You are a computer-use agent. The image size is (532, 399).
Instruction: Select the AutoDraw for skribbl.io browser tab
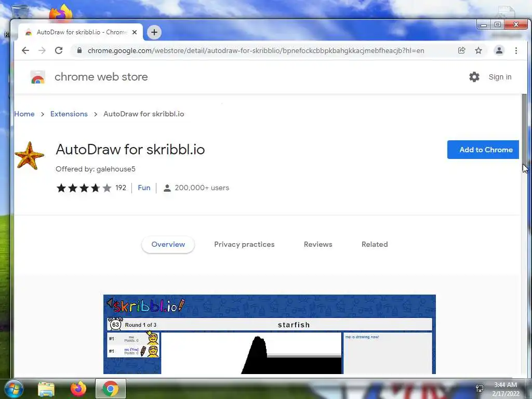point(81,32)
